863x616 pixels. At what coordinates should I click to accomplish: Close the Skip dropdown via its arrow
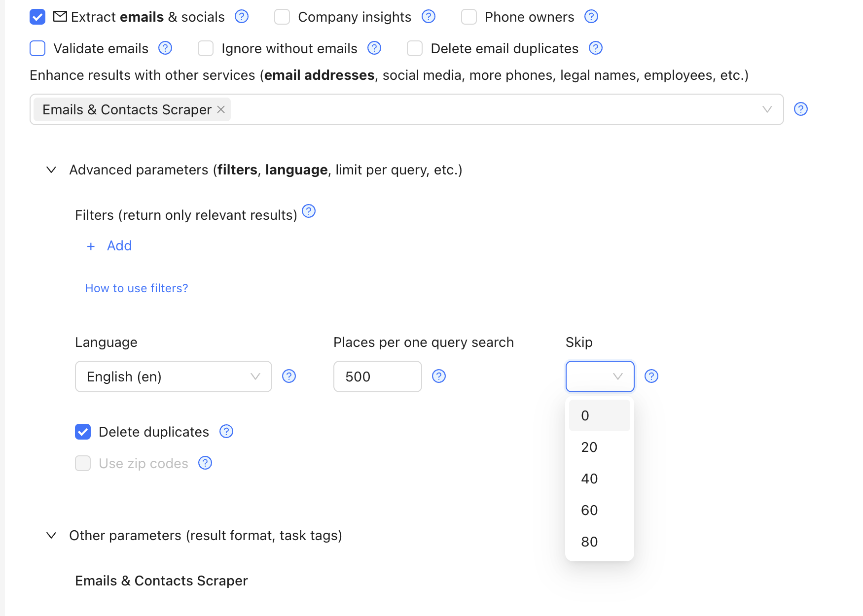coord(618,376)
